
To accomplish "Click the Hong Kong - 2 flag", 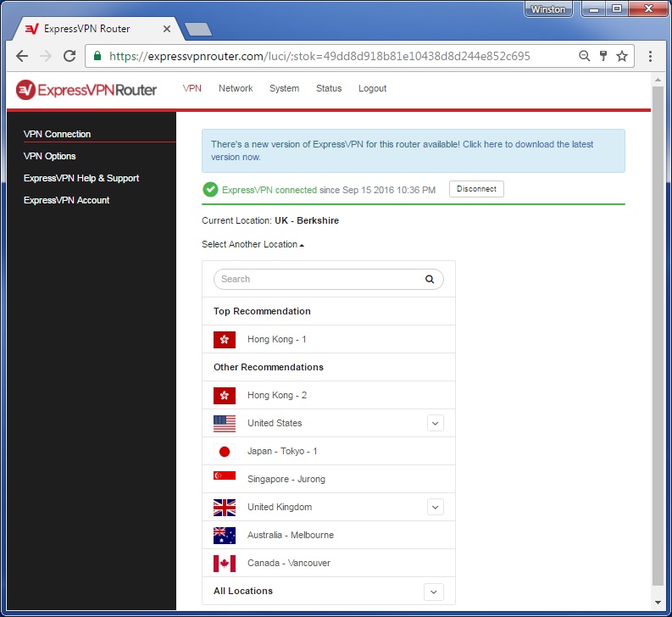I will 225,395.
